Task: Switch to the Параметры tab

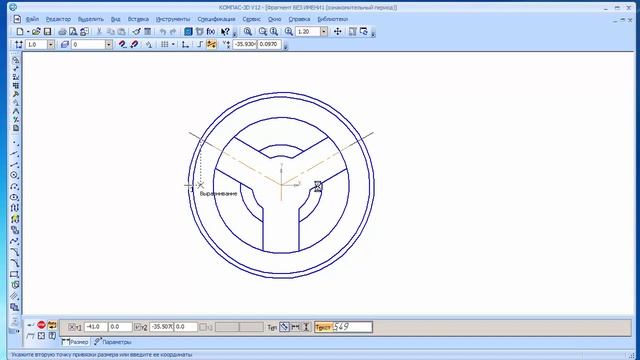Action: [113, 342]
